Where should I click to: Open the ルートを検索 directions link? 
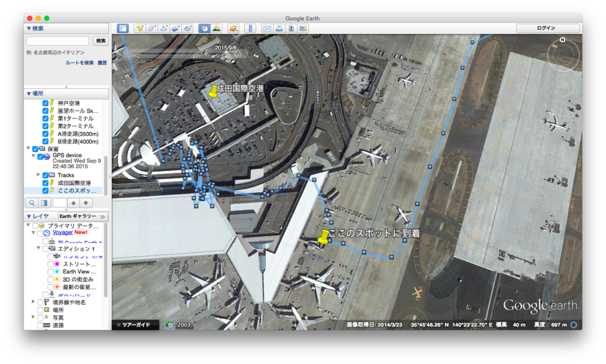tap(79, 63)
